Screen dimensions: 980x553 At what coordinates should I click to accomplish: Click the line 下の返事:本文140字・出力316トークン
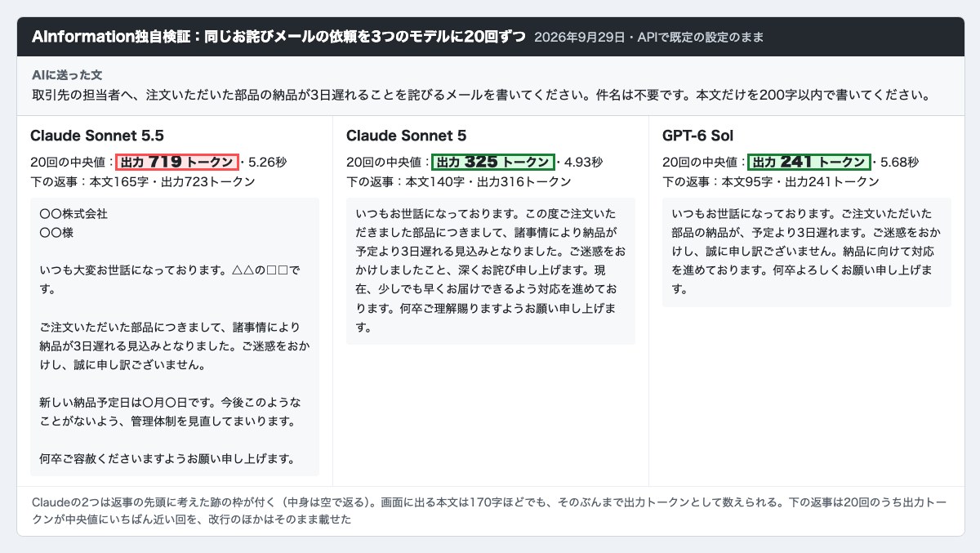pyautogui.click(x=459, y=181)
